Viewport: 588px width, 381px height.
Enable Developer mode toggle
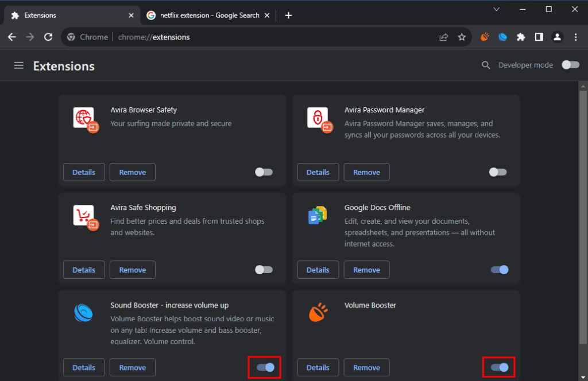tap(570, 65)
